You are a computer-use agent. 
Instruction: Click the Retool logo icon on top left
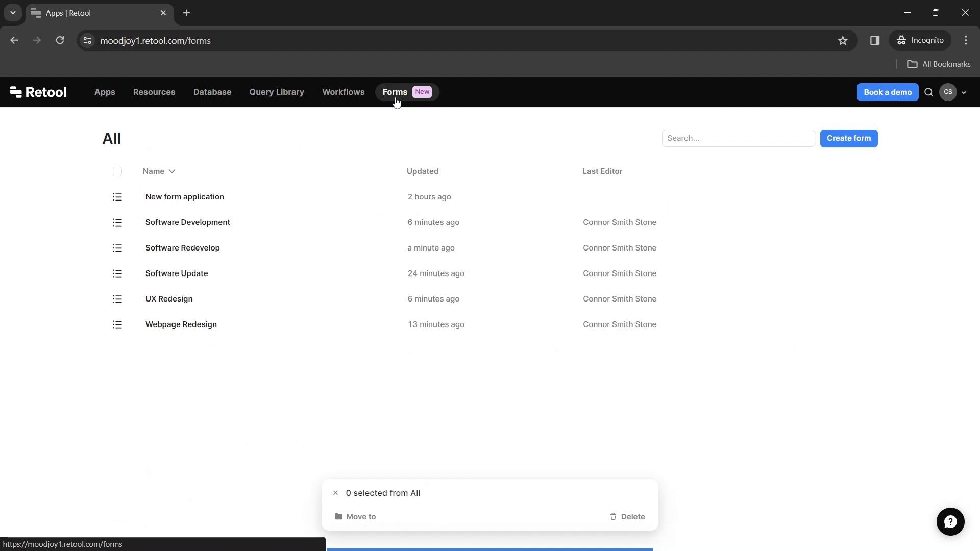(x=15, y=91)
